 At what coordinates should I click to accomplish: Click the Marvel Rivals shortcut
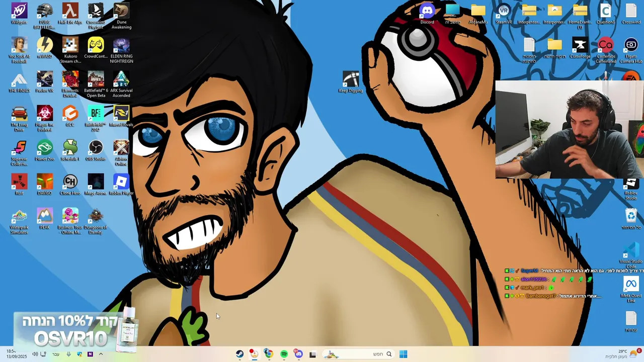[x=121, y=117]
